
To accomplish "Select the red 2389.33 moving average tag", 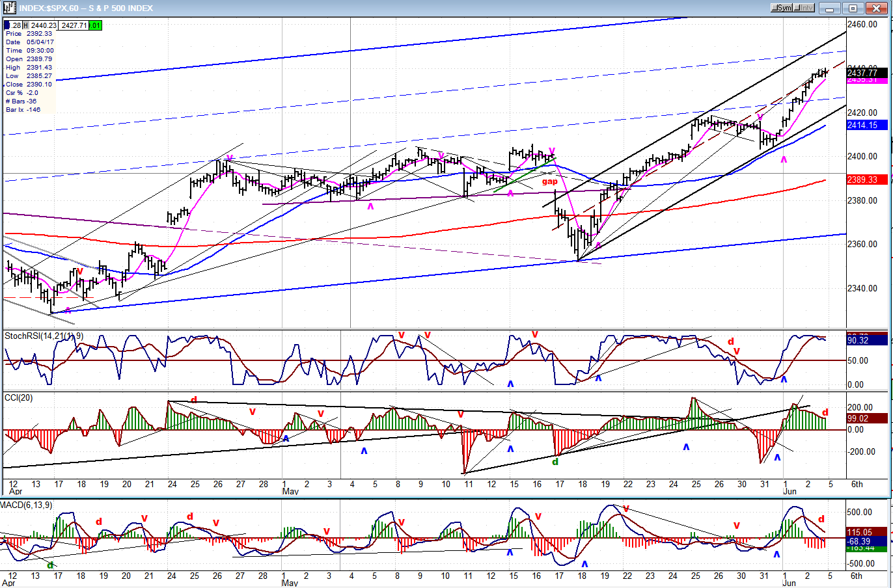I will [867, 180].
